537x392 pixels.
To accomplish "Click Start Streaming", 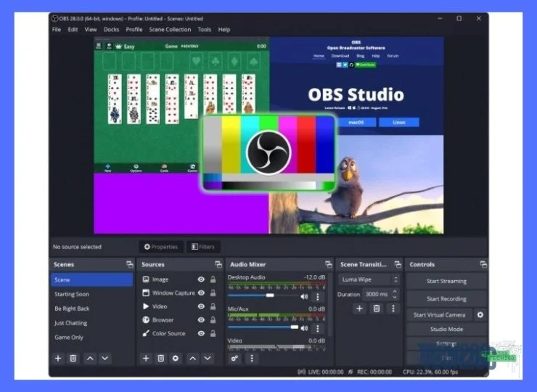I will pos(446,281).
